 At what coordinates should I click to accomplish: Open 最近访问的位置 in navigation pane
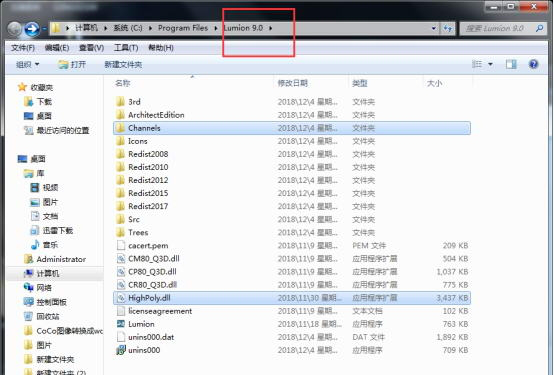pyautogui.click(x=63, y=130)
